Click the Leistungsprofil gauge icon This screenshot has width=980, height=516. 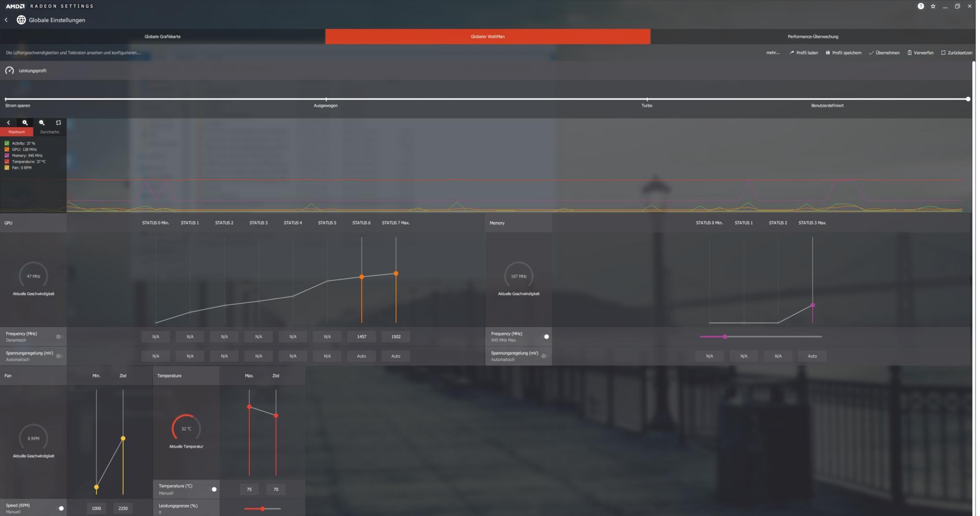point(10,71)
